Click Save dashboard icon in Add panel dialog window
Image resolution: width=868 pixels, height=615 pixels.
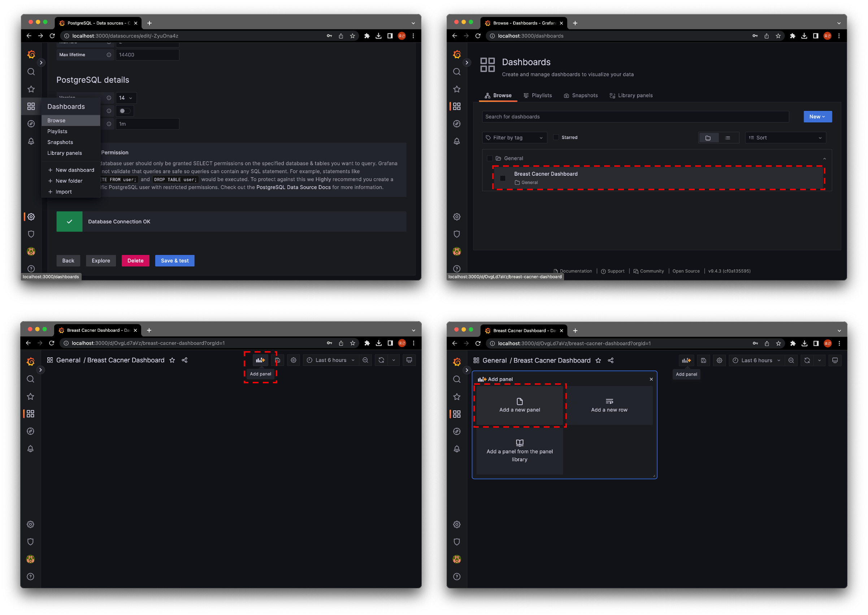tap(704, 361)
